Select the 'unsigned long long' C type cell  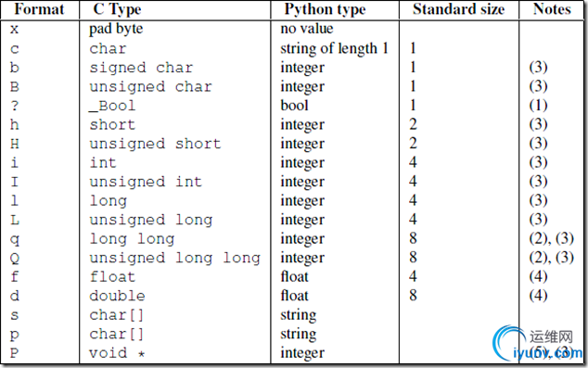(174, 259)
